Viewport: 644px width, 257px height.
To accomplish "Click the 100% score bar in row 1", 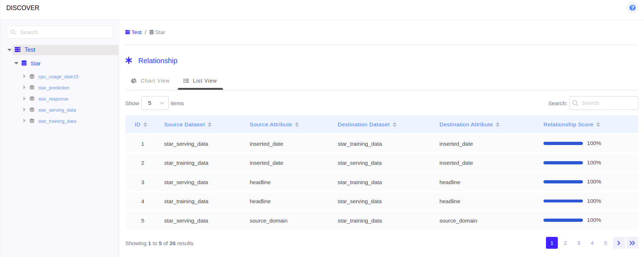I will point(563,144).
